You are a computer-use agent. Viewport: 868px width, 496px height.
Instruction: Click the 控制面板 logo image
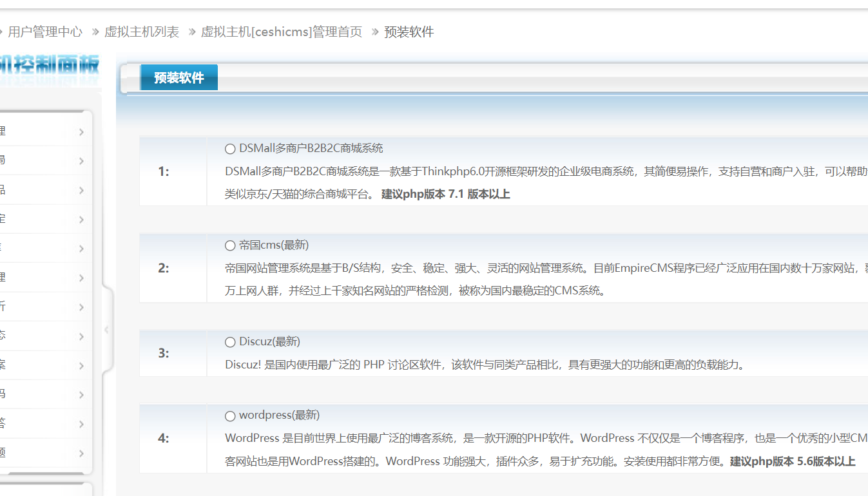[x=50, y=71]
